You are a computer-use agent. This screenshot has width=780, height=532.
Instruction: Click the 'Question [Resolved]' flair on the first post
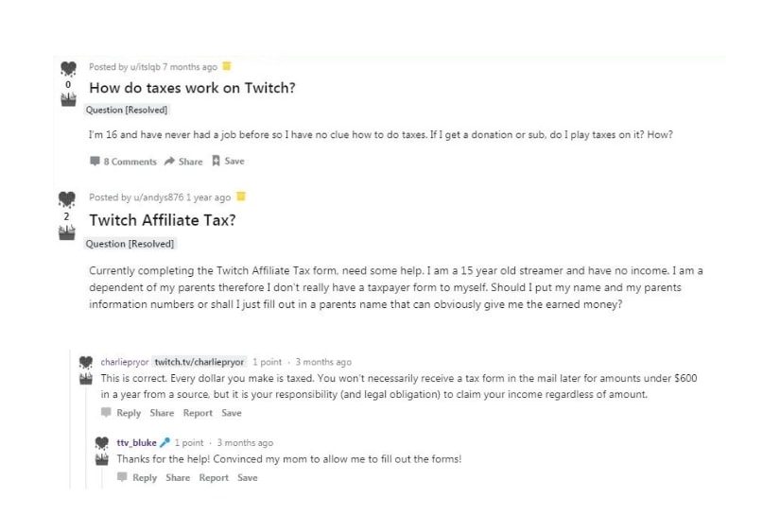(x=128, y=110)
